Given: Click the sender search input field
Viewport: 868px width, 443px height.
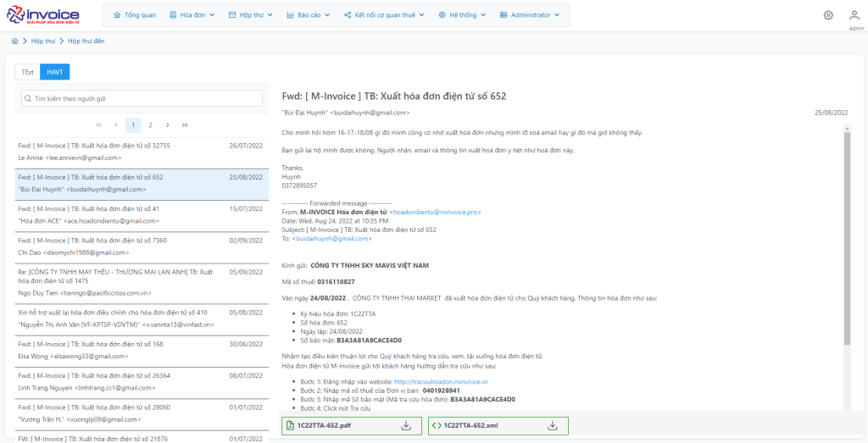Looking at the screenshot, I should (x=142, y=99).
